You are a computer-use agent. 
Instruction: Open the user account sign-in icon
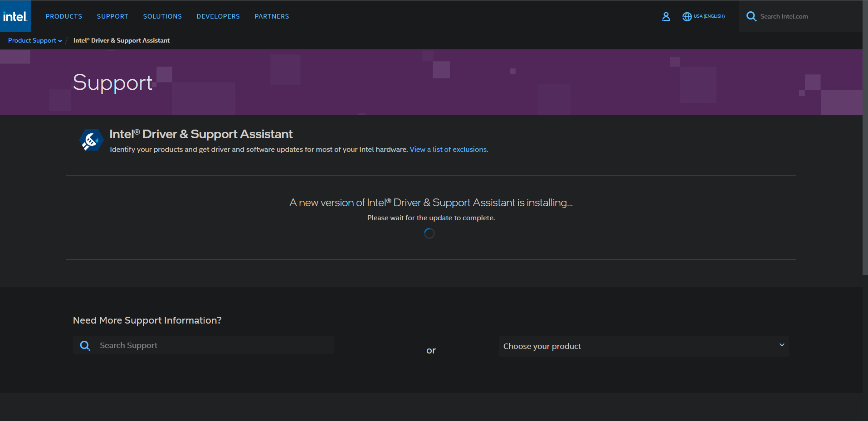[666, 16]
